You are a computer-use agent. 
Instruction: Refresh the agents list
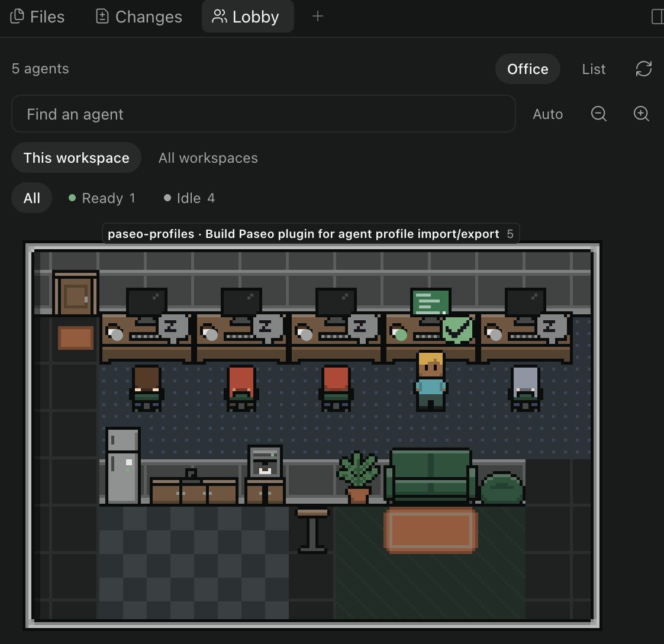pos(643,69)
